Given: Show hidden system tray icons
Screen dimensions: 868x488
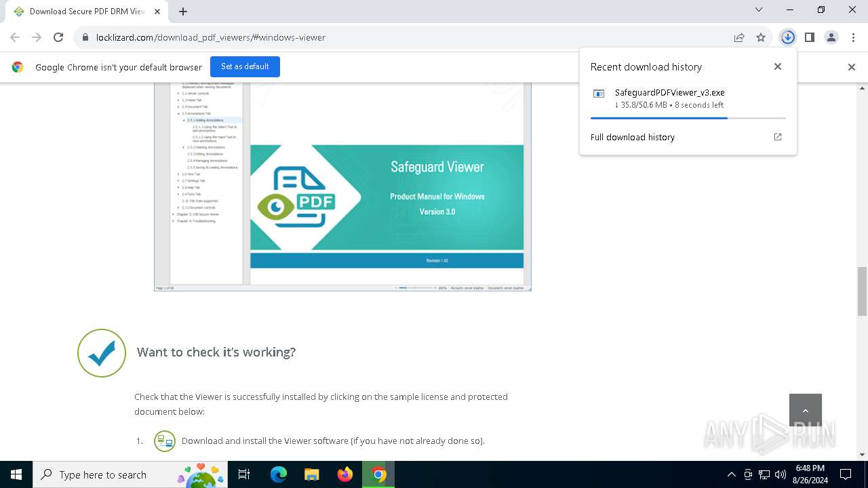Looking at the screenshot, I should click(731, 474).
